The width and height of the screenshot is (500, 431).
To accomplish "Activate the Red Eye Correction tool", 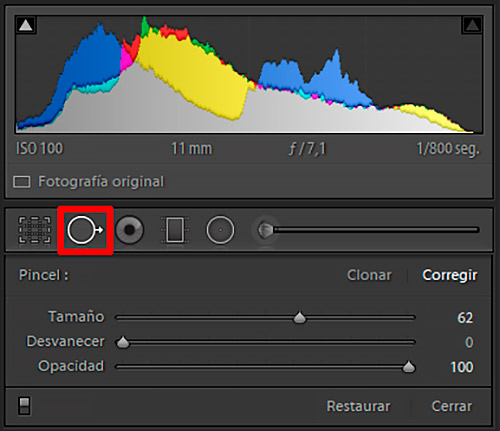I will pos(129,230).
